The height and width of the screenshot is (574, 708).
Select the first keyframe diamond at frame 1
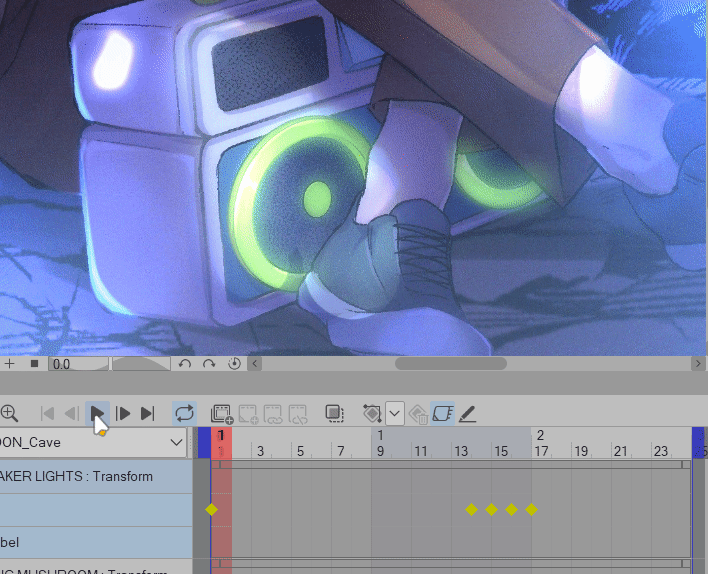coord(211,509)
